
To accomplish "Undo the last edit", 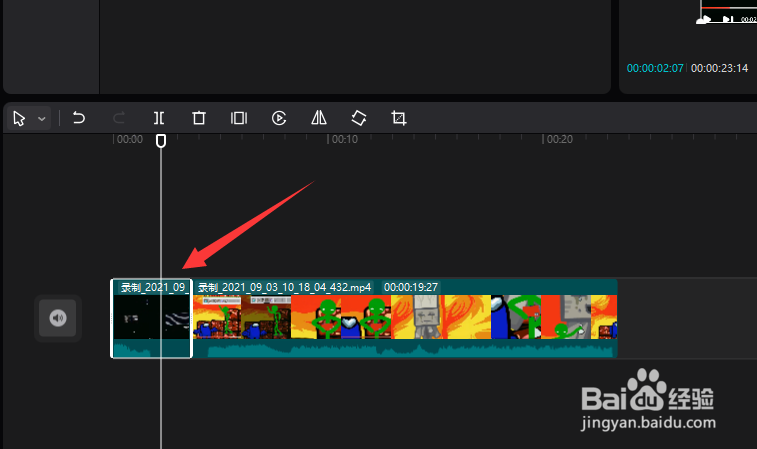I will 79,118.
